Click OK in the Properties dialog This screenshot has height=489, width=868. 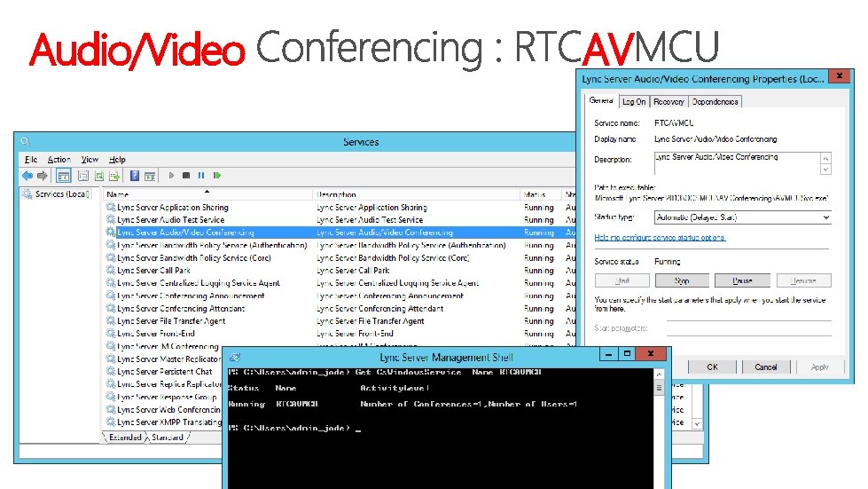coord(712,367)
